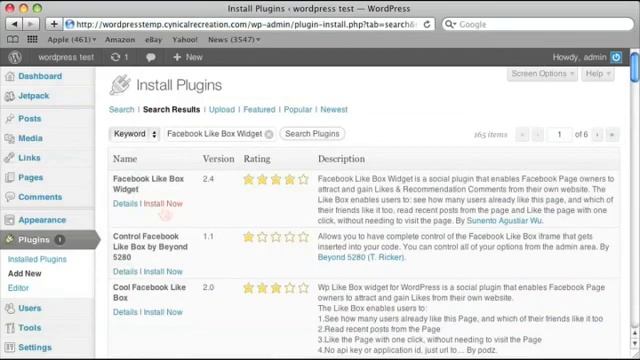The height and width of the screenshot is (360, 640).
Task: Open the Sunento Agustiar Wu author link
Action: tap(504, 221)
